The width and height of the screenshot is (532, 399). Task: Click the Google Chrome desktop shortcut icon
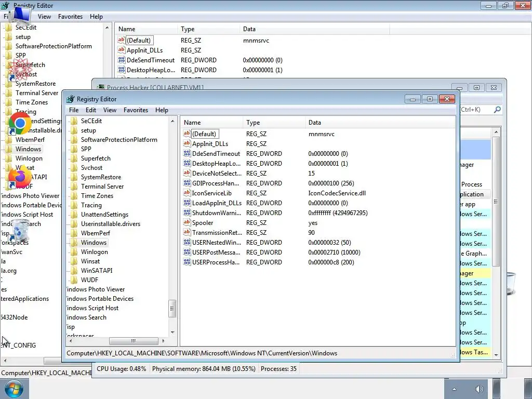pos(19,124)
